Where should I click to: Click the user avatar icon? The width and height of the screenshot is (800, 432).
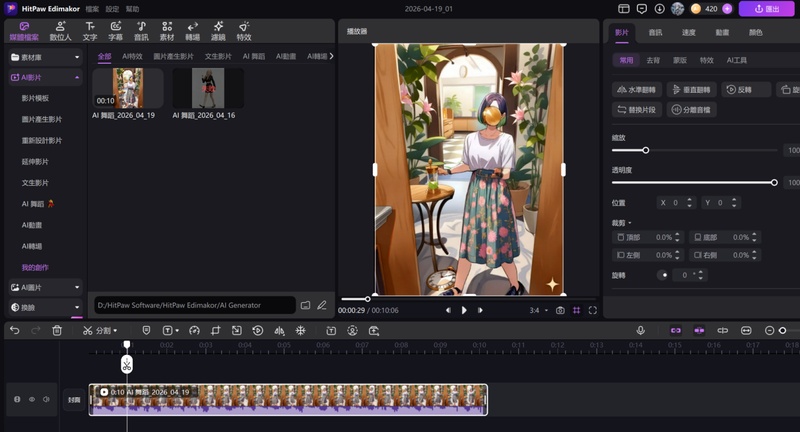pos(678,9)
